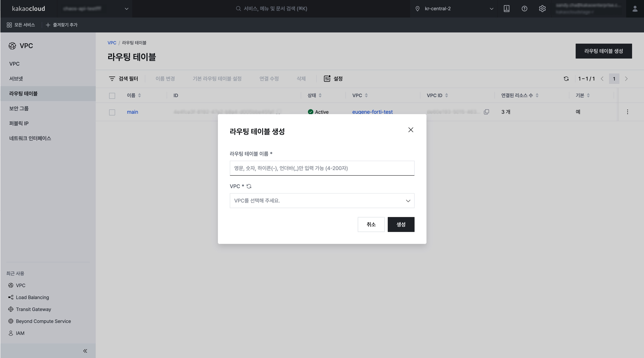Check the select-all checkbox in table header
The image size is (644, 358).
[x=112, y=96]
